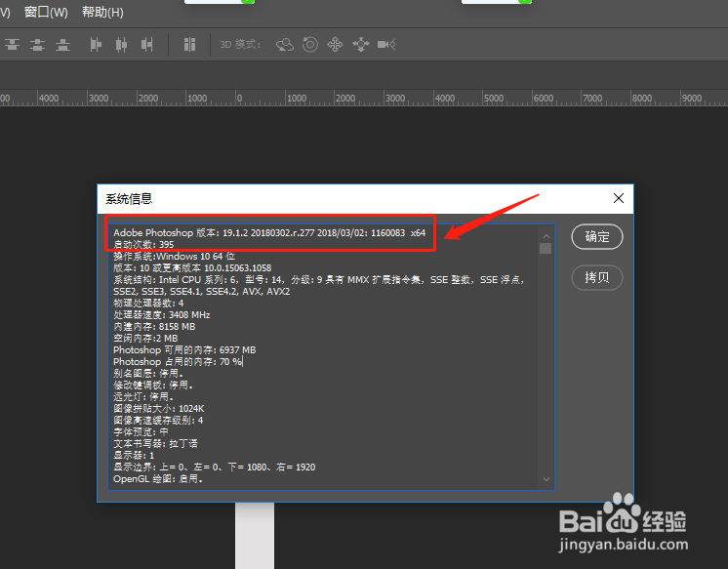
Task: Click the scrollbar thumb in system info
Action: click(x=546, y=249)
